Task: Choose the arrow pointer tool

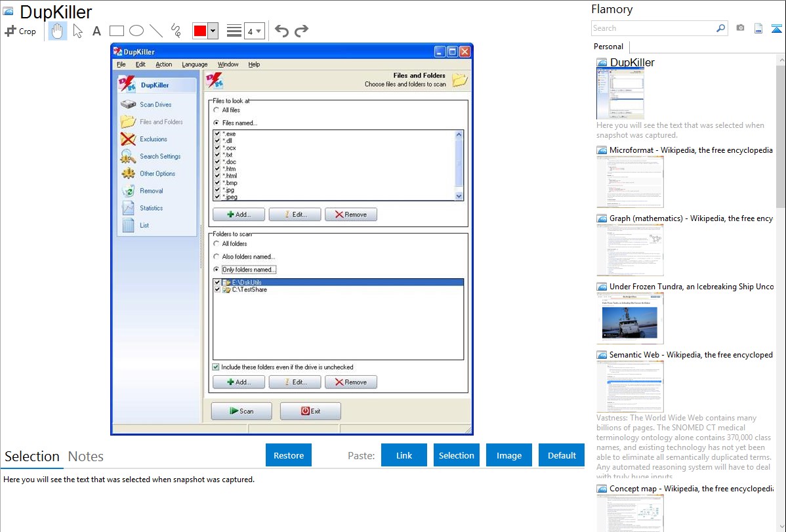Action: 78,31
